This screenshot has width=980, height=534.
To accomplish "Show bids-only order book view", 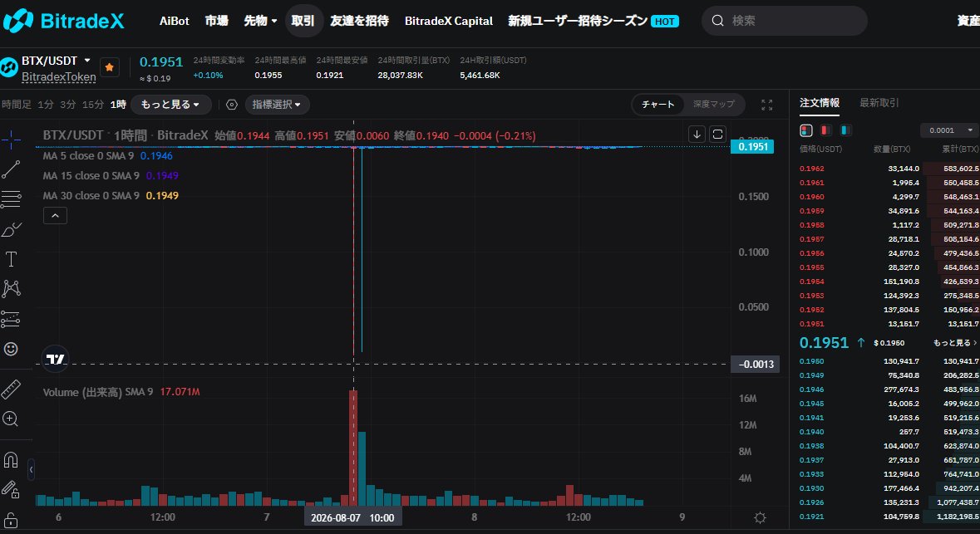I will (x=845, y=130).
